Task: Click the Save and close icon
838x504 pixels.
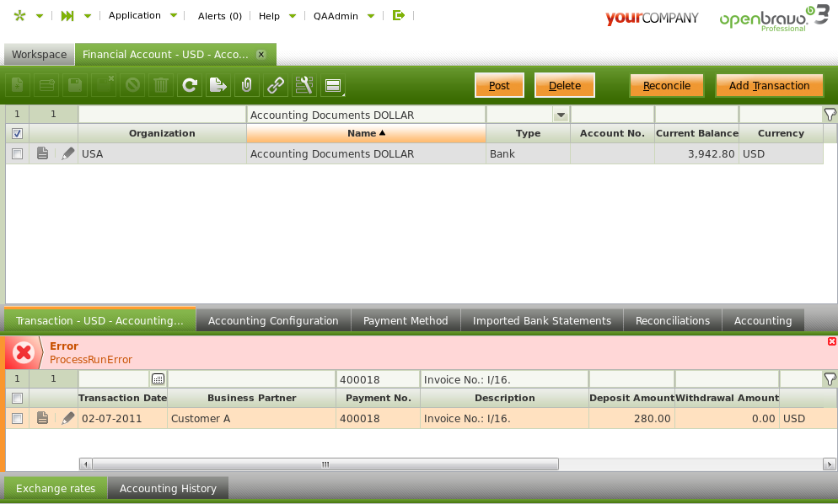Action: click(x=104, y=85)
